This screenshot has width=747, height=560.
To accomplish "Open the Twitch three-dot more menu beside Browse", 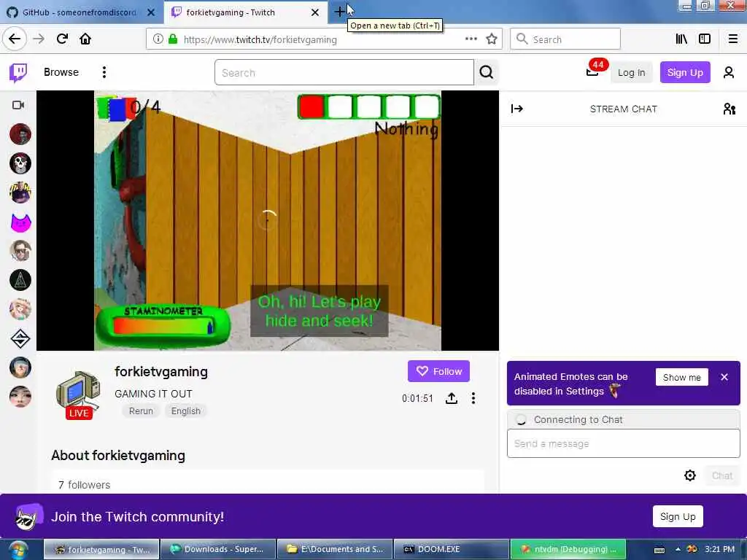I will [x=104, y=72].
